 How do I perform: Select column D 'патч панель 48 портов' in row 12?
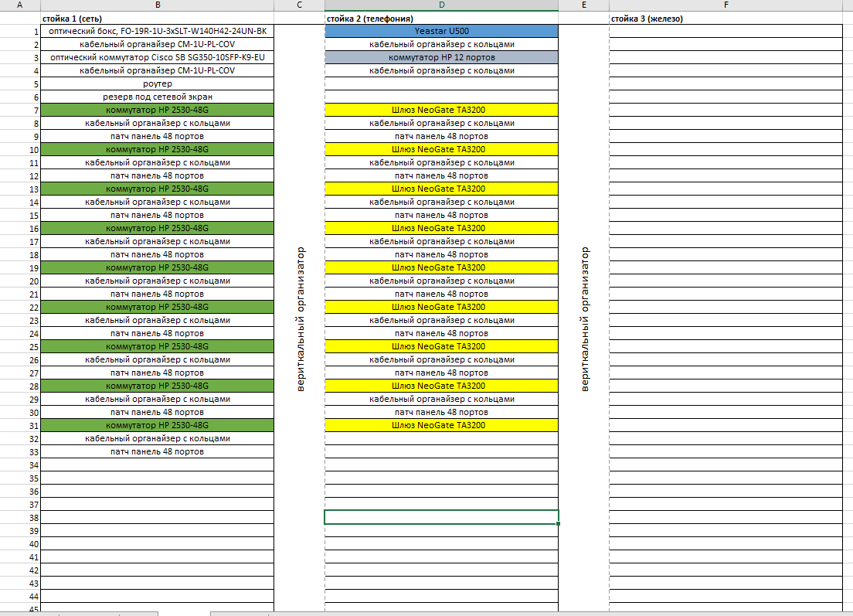441,175
